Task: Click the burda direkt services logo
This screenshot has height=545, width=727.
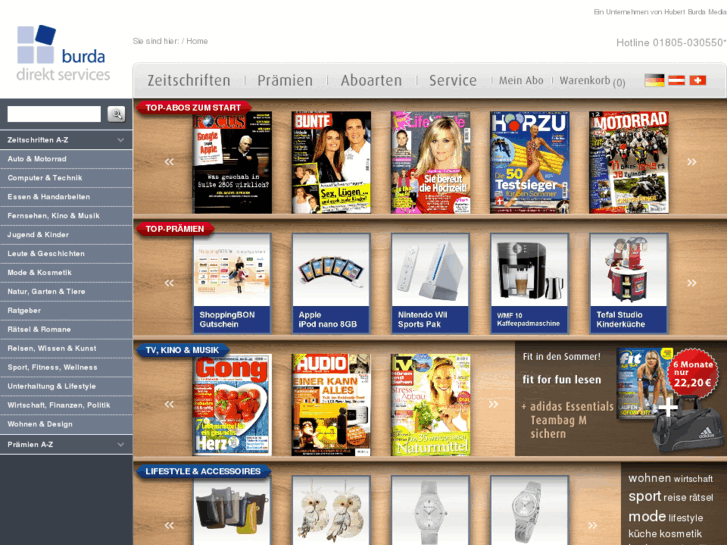Action: (63, 53)
